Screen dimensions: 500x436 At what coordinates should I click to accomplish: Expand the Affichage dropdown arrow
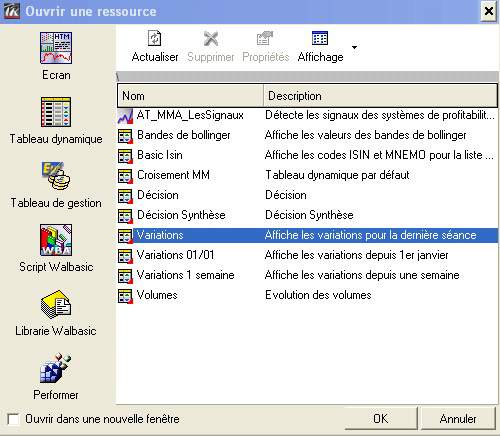click(355, 47)
